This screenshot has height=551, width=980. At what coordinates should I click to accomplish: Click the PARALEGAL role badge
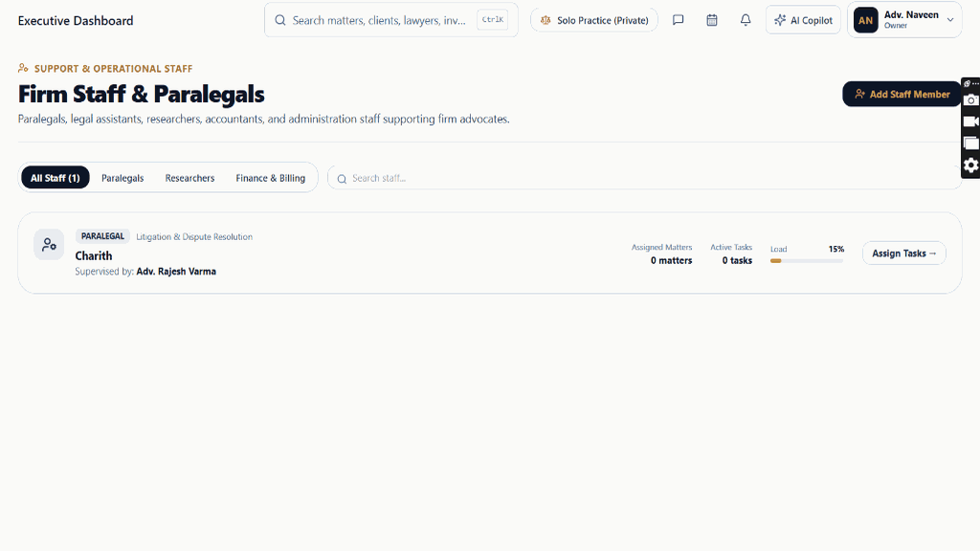tap(102, 236)
